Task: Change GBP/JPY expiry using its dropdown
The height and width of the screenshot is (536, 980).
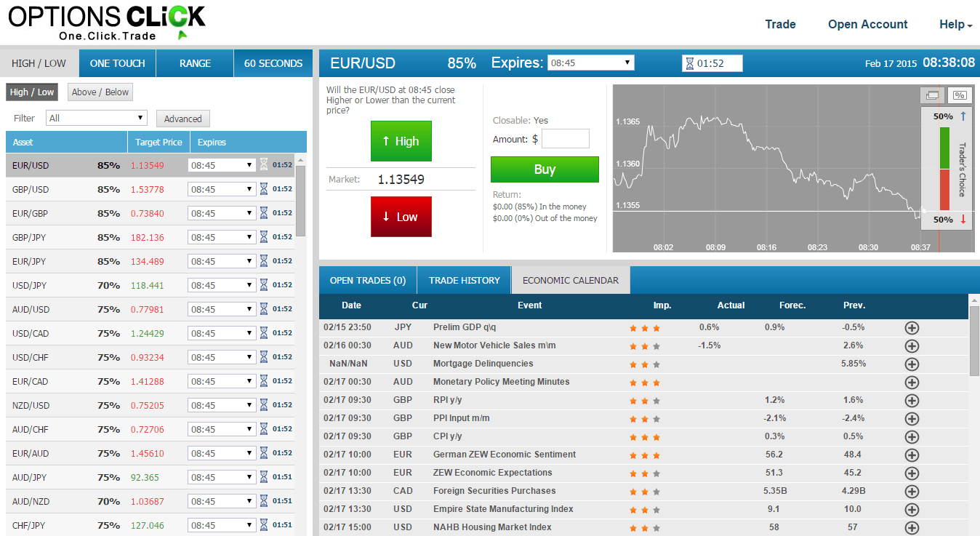Action: tap(222, 236)
